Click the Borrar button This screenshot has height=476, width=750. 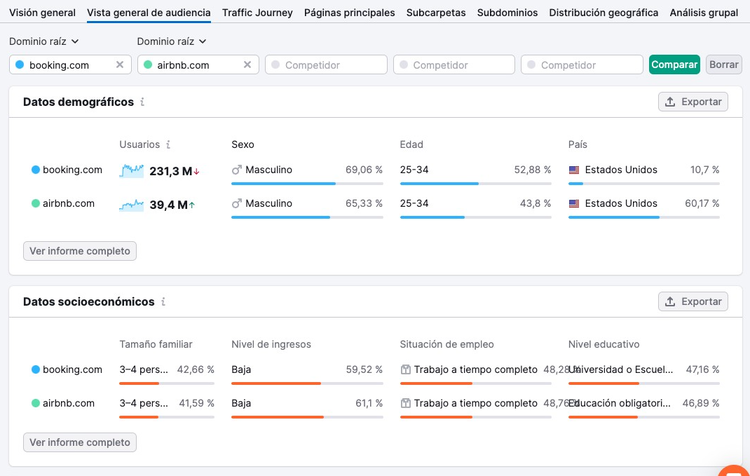pos(724,65)
